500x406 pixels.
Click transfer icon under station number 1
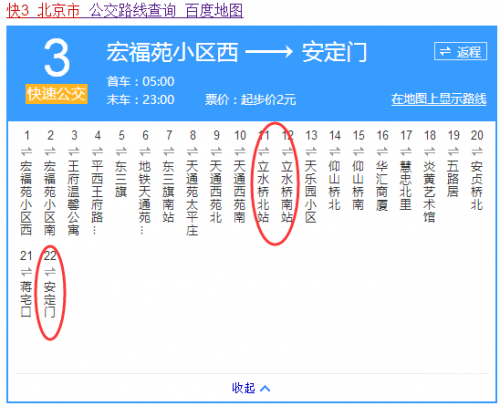[x=26, y=152]
